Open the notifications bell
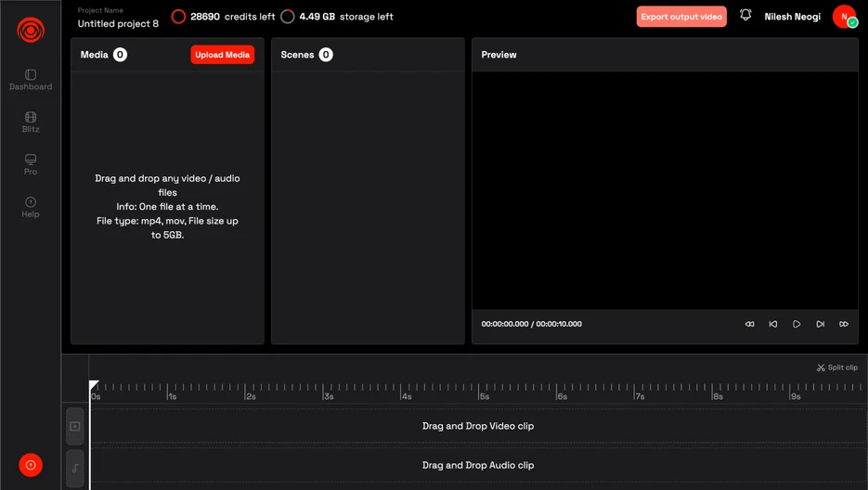Screen dimensions: 868x490 click(x=745, y=16)
